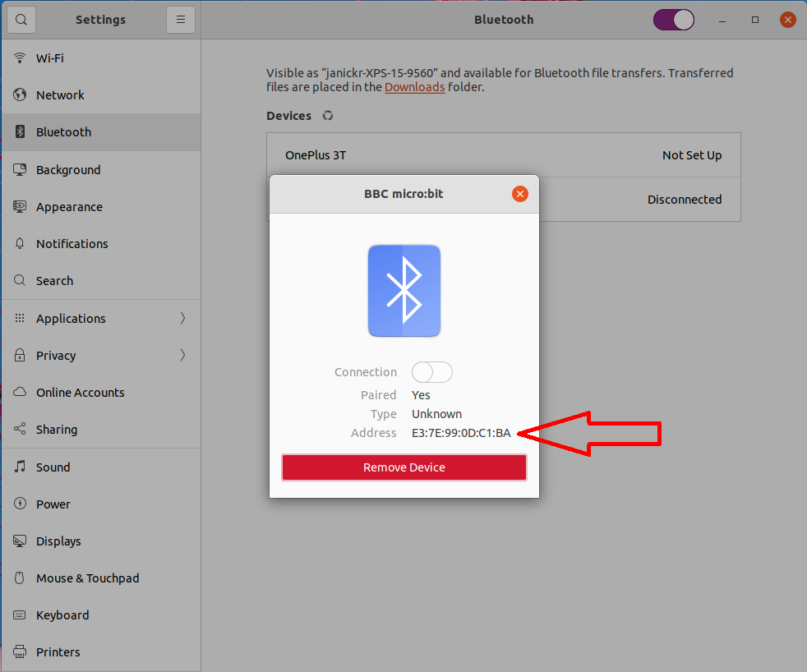Click the Printers icon in sidebar
Image resolution: width=807 pixels, height=672 pixels.
tap(20, 651)
